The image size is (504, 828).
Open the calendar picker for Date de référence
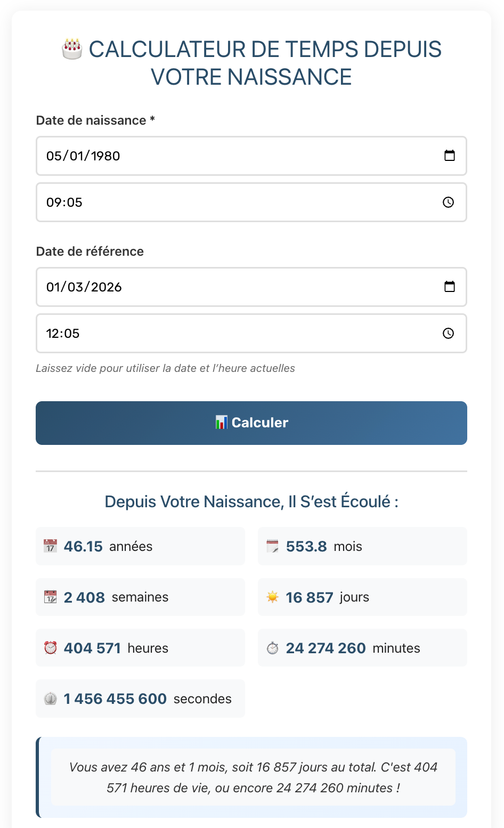point(449,287)
